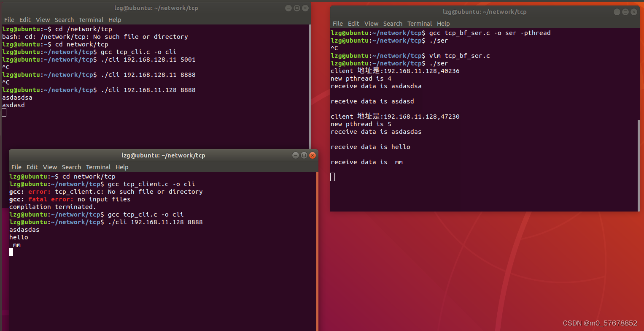Maximize the top-left terminal window
The width and height of the screenshot is (644, 331).
pyautogui.click(x=296, y=8)
